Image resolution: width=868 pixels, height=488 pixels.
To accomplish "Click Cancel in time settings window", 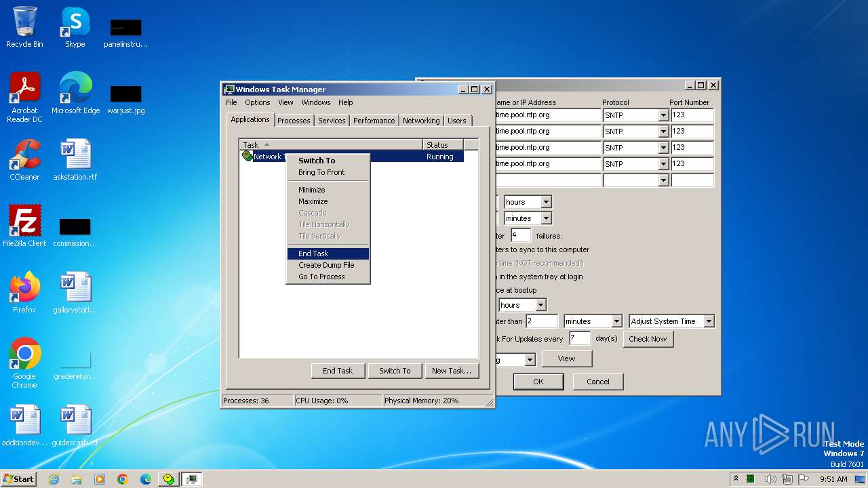I will pyautogui.click(x=598, y=382).
